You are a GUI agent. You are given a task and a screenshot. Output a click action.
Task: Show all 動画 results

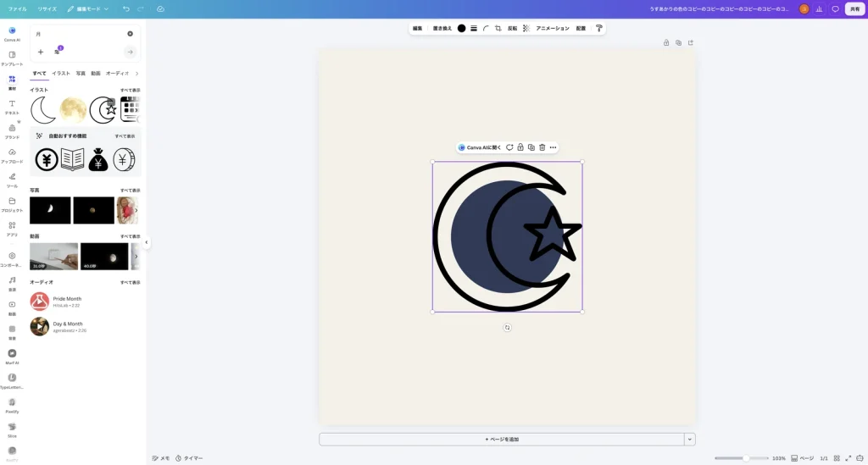click(130, 236)
